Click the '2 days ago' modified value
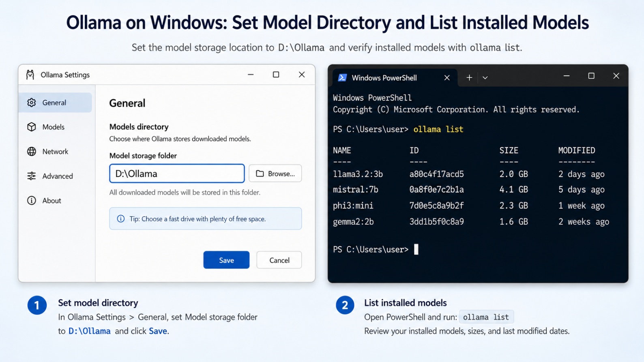 [582, 174]
